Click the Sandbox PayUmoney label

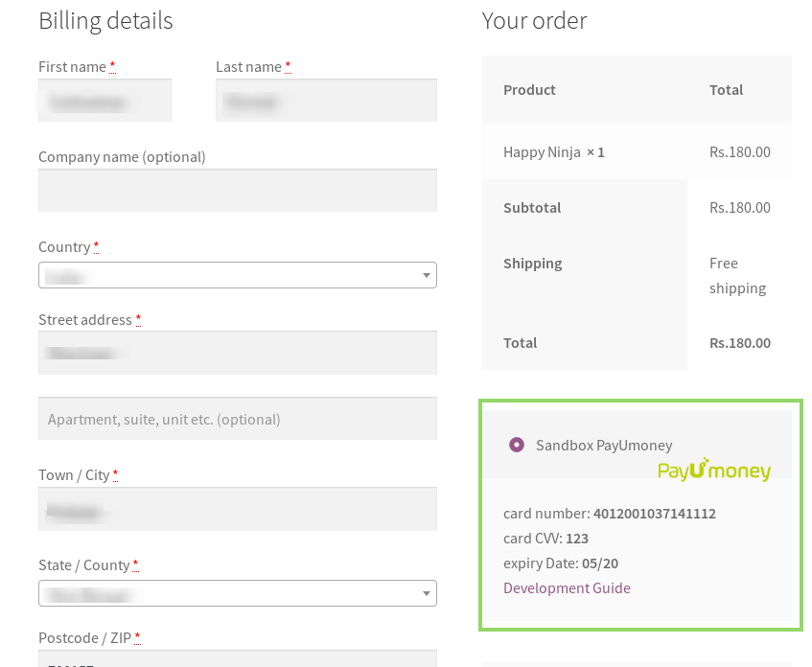(604, 445)
